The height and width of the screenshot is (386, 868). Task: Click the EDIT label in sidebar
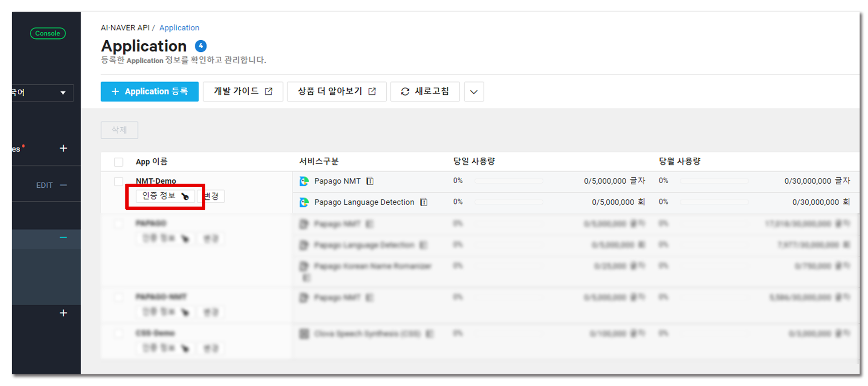pyautogui.click(x=44, y=185)
